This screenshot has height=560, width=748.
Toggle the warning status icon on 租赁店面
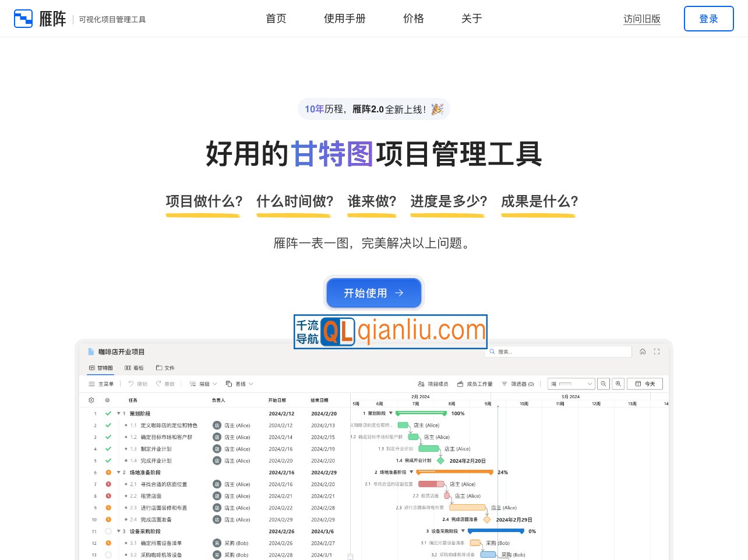108,496
